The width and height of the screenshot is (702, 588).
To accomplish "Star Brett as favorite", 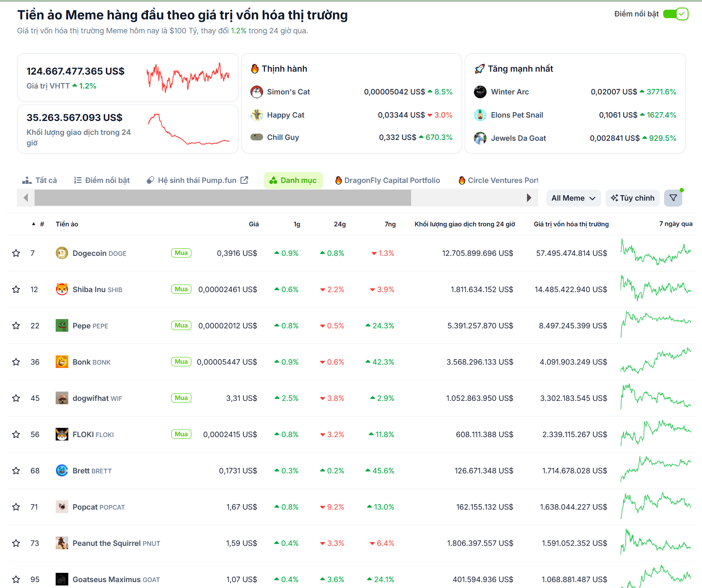I will 16,470.
